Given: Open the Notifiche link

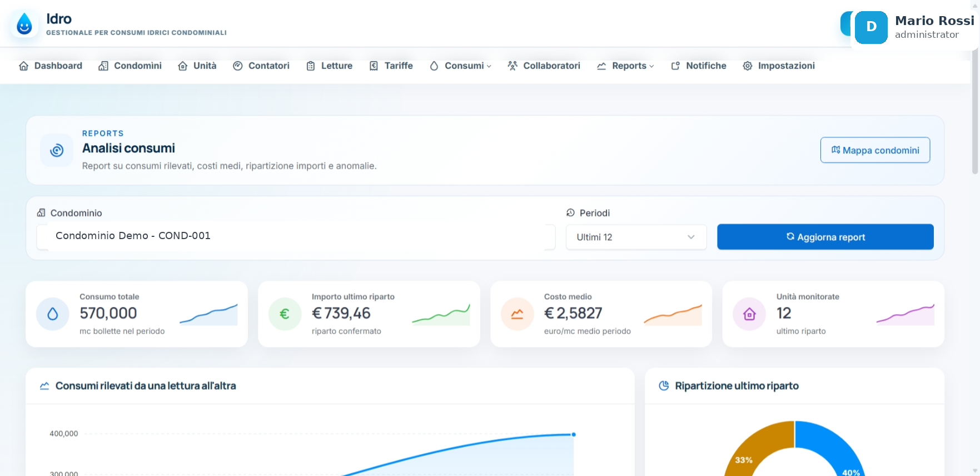Looking at the screenshot, I should point(699,66).
